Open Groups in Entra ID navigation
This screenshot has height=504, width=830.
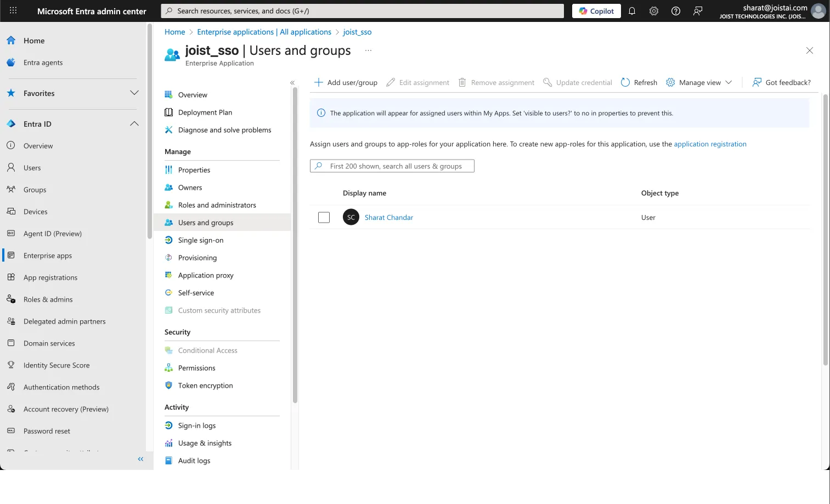click(x=35, y=190)
